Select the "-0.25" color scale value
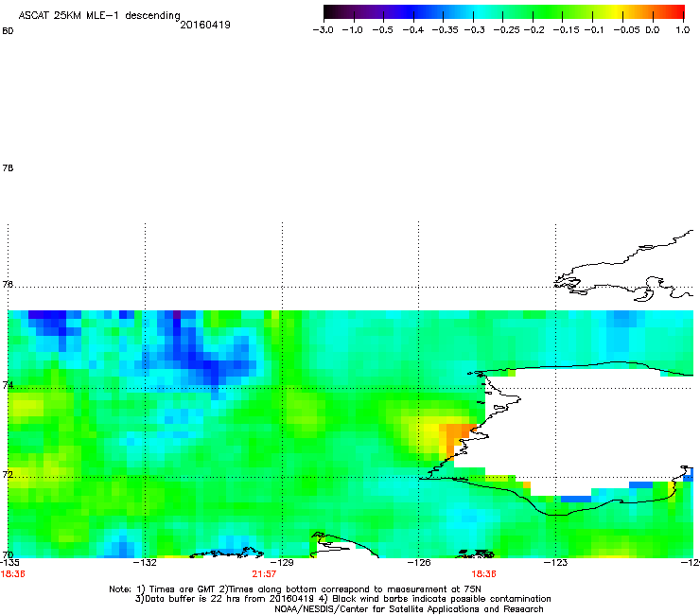 [507, 30]
